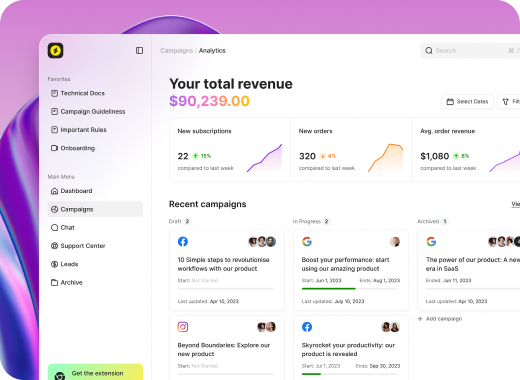
Task: Click the progress bar on Boost your performance card
Action: coord(350,289)
